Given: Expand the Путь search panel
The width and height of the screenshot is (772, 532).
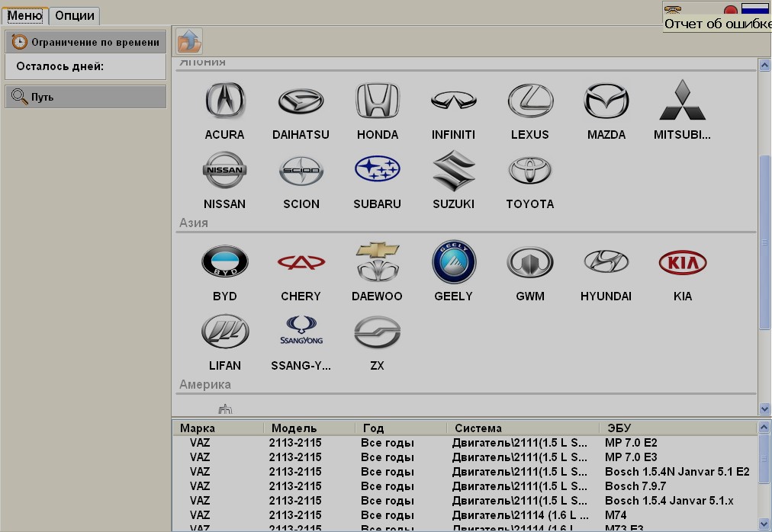Looking at the screenshot, I should 85,97.
